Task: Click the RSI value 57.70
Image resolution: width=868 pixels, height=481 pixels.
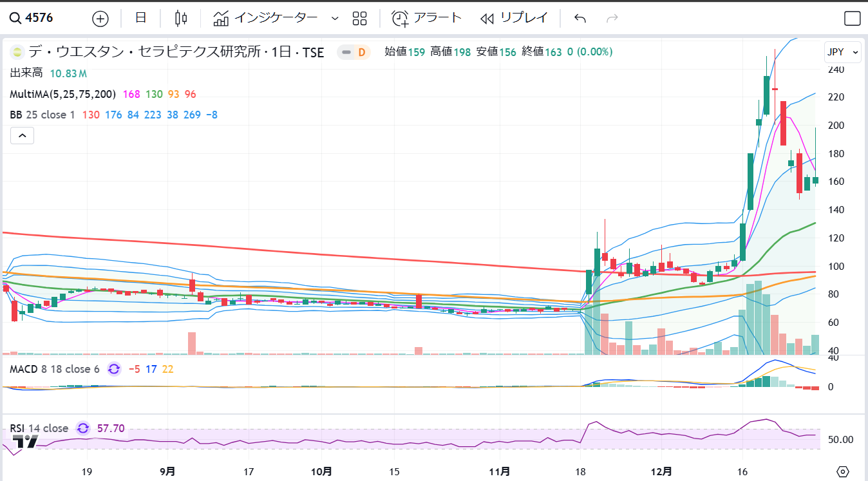Action: pos(111,428)
